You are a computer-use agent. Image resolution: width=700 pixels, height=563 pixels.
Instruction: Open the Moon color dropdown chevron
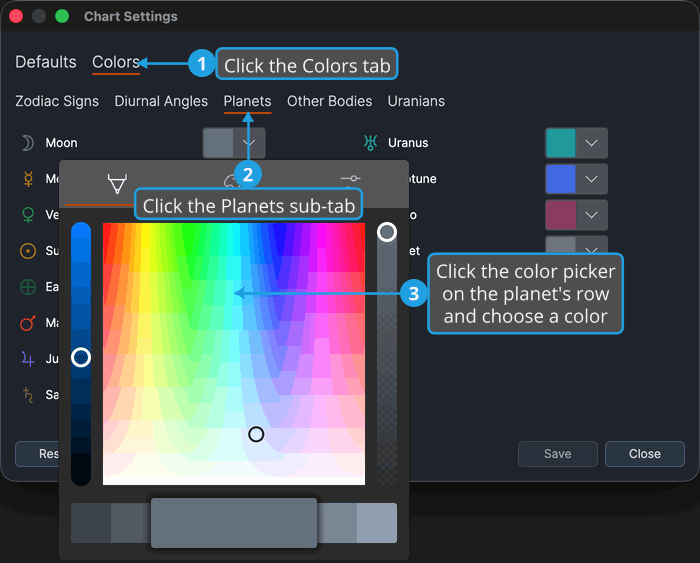coord(249,143)
